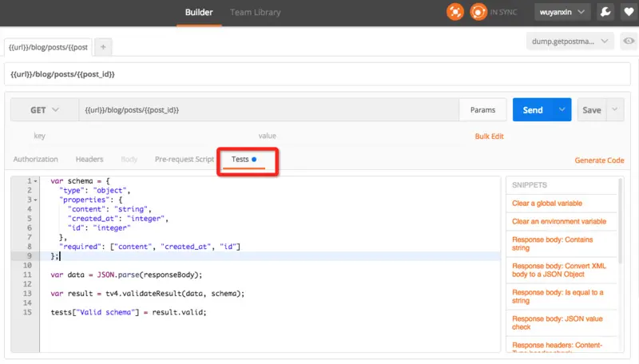Expand the Send button dropdown arrow

click(x=562, y=109)
